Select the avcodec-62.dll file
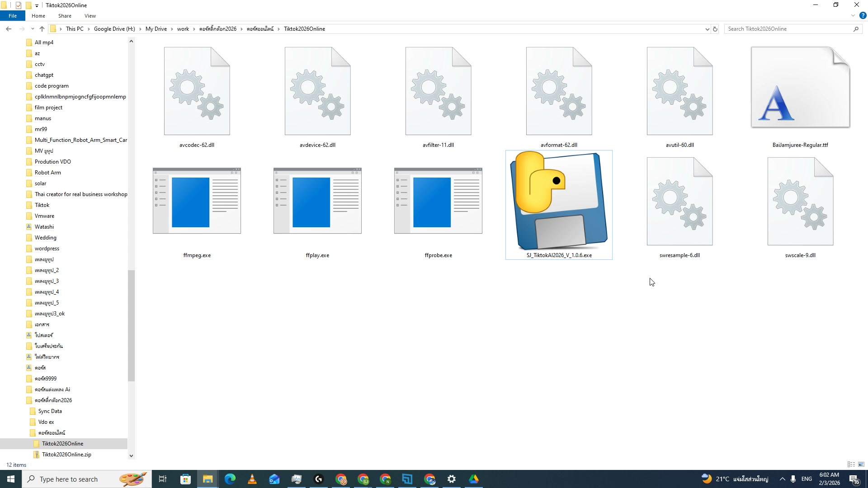The width and height of the screenshot is (868, 488). pyautogui.click(x=196, y=90)
